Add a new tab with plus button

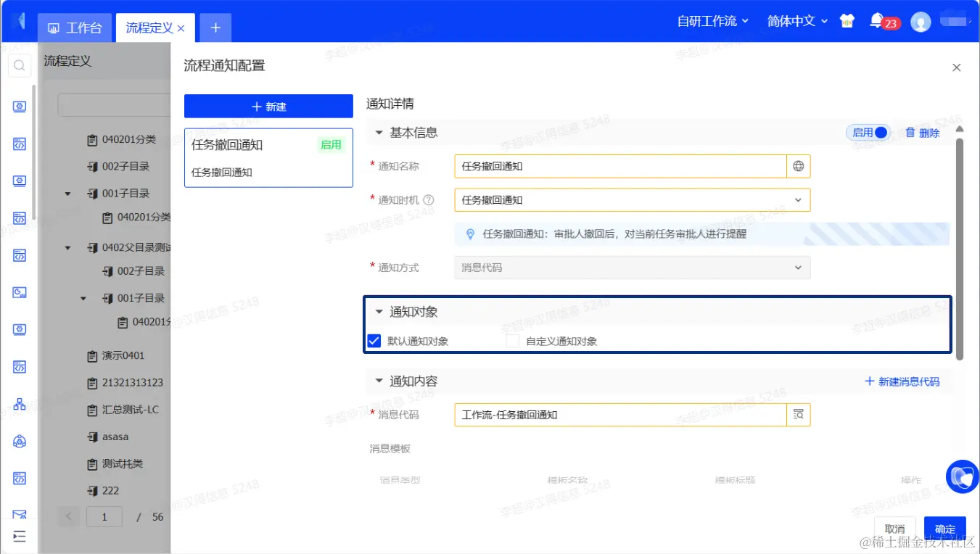[215, 28]
